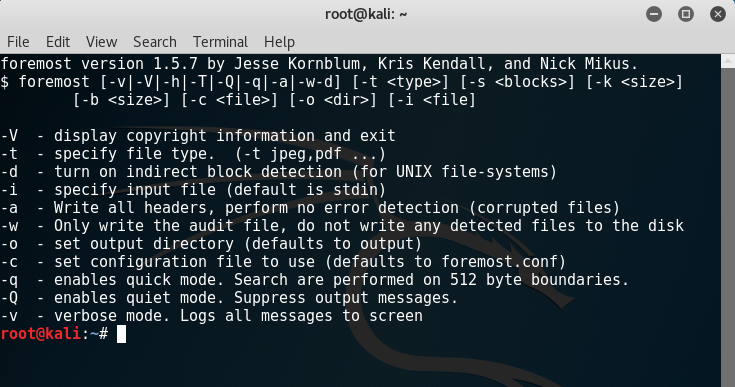Click the -v verbose mode line

pyautogui.click(x=211, y=316)
